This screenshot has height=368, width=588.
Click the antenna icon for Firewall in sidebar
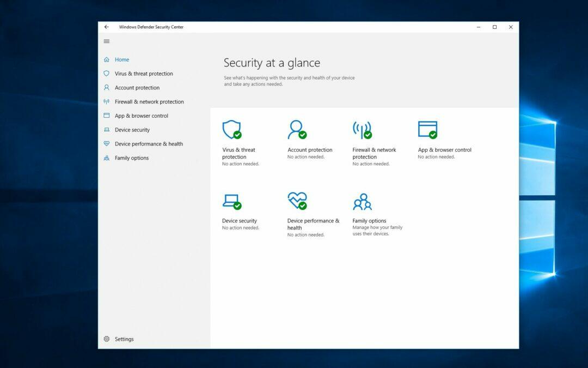107,102
